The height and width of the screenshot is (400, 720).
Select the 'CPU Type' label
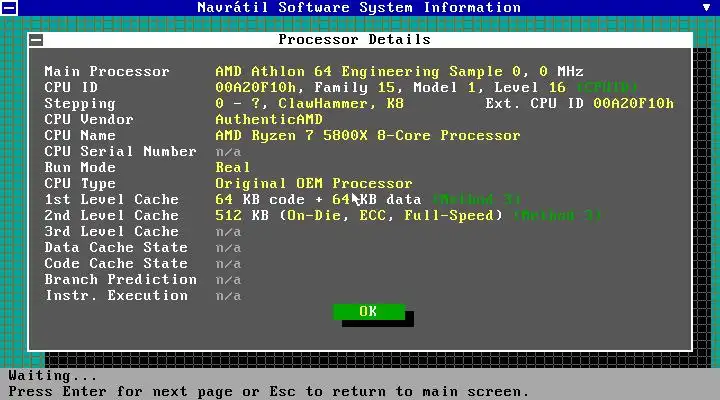[x=80, y=184]
